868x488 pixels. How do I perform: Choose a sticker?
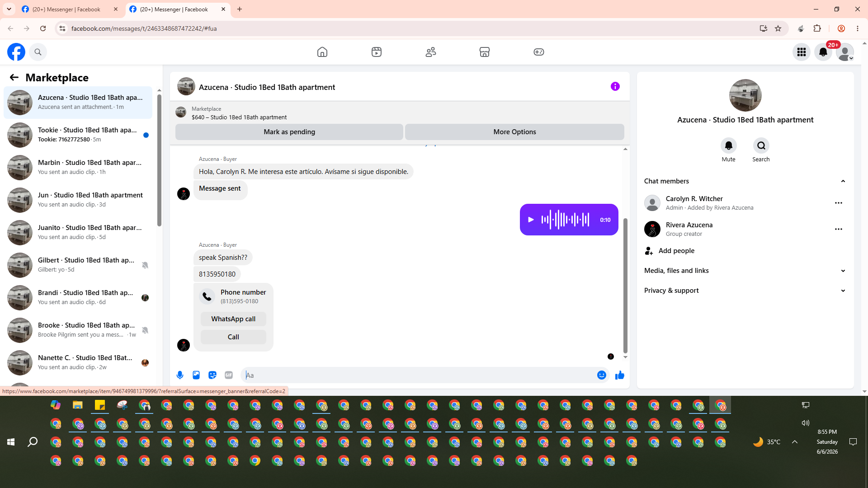click(212, 375)
